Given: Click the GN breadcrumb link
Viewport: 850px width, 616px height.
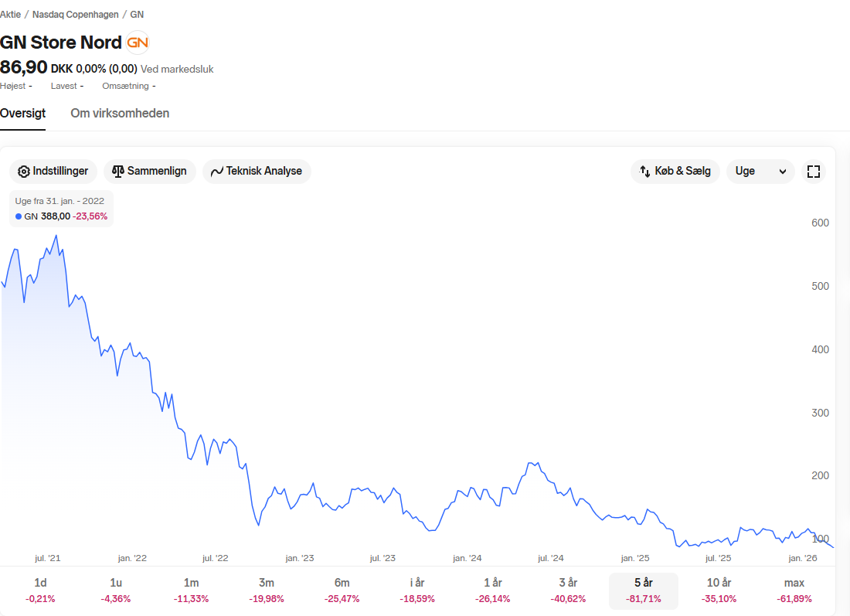Looking at the screenshot, I should (x=137, y=15).
